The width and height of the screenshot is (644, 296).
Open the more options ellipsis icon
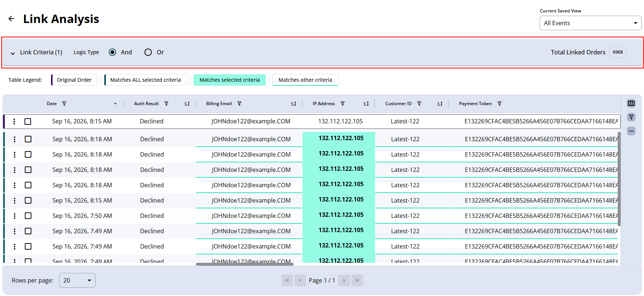coord(631,131)
